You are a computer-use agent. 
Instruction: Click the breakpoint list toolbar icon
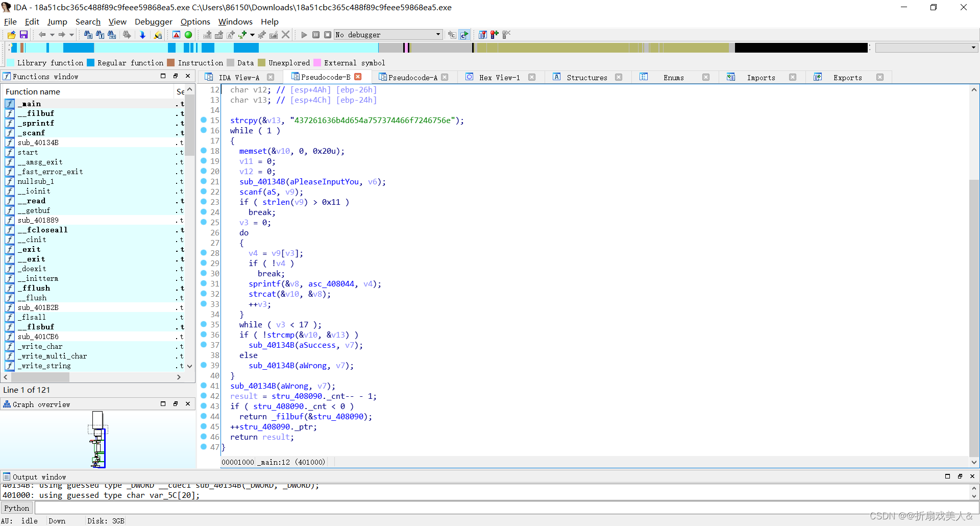[482, 35]
